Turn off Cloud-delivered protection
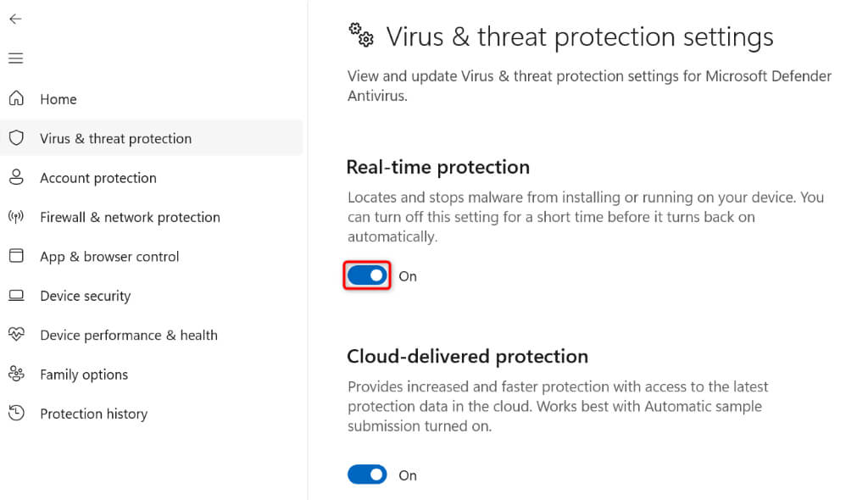This screenshot has width=868, height=500. (x=366, y=475)
